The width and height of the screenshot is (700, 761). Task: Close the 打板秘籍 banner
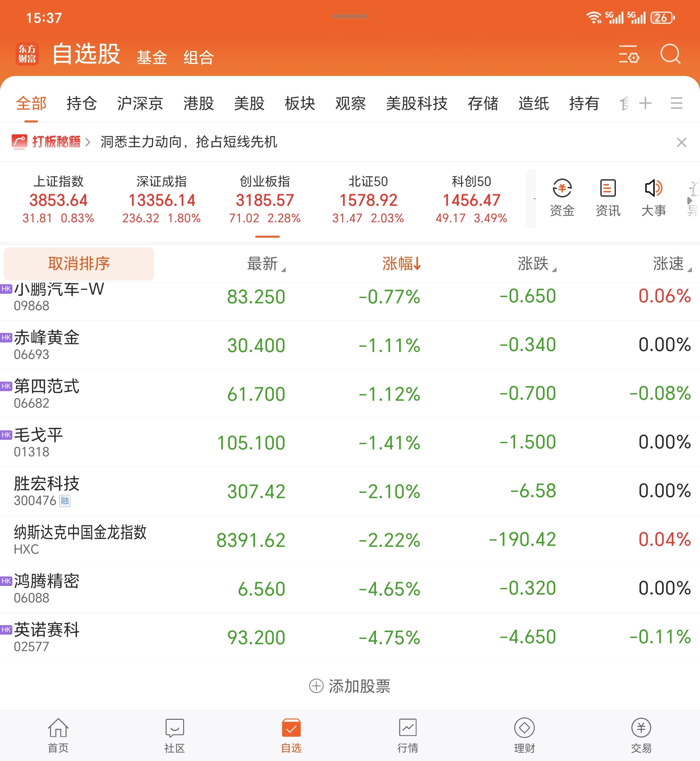tap(681, 143)
